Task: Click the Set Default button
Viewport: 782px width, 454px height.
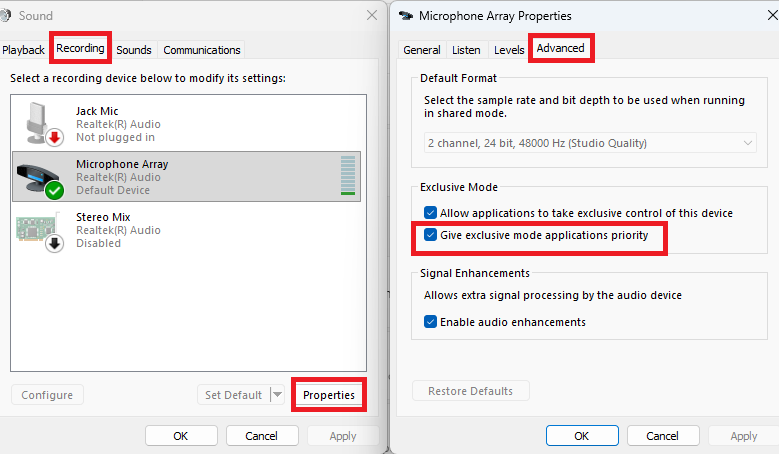Action: click(x=233, y=395)
